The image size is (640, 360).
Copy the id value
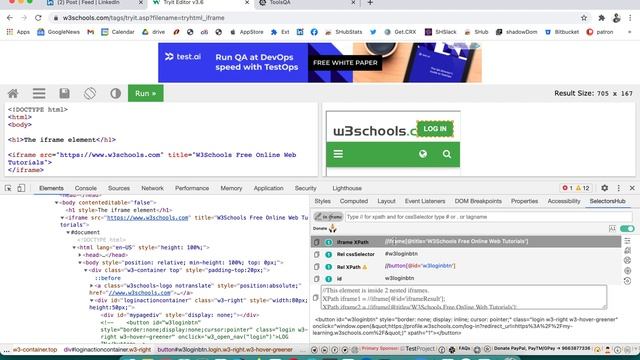point(316,279)
